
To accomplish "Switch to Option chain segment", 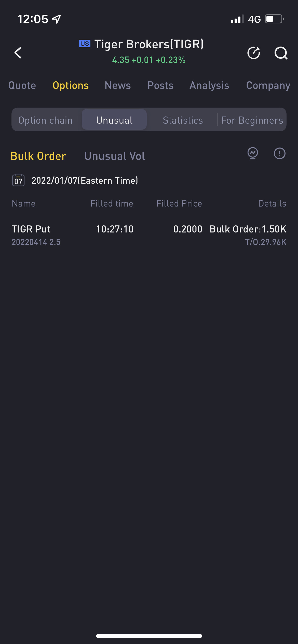I will 46,120.
